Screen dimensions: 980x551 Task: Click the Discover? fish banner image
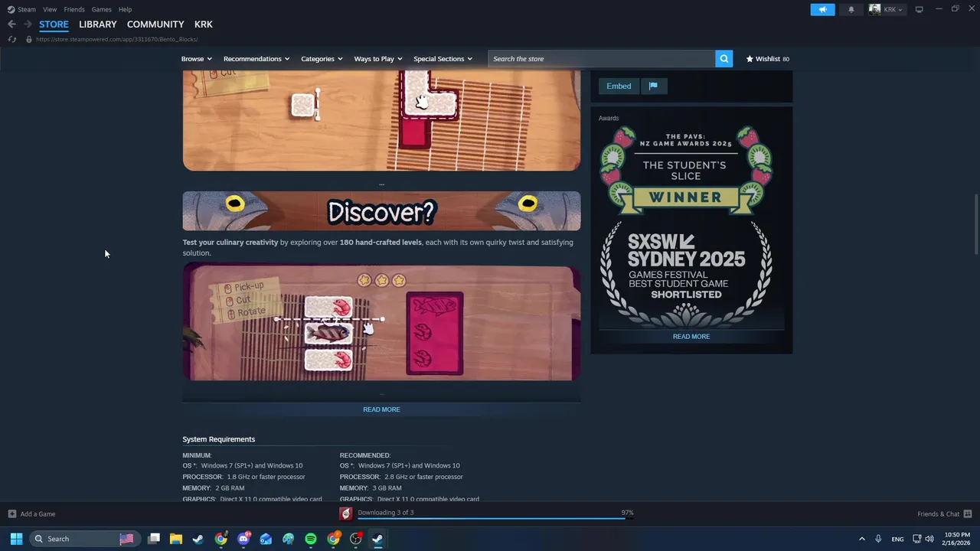coord(381,211)
